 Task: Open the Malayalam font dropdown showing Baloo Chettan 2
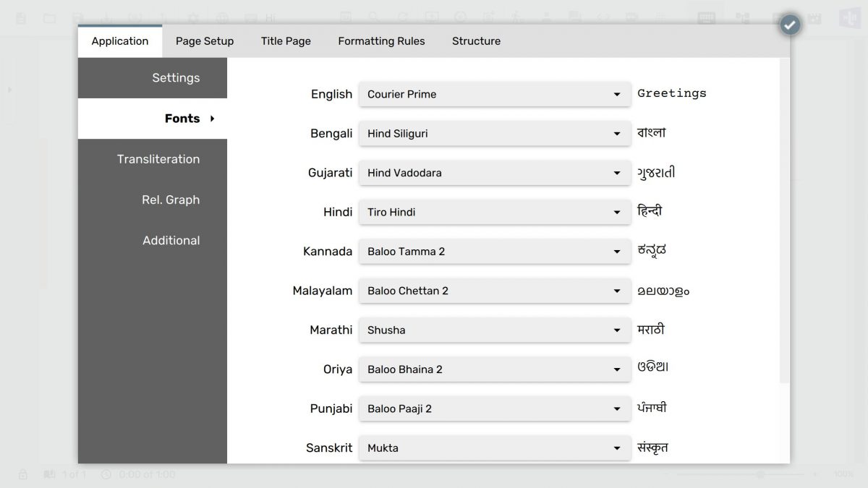tap(494, 291)
